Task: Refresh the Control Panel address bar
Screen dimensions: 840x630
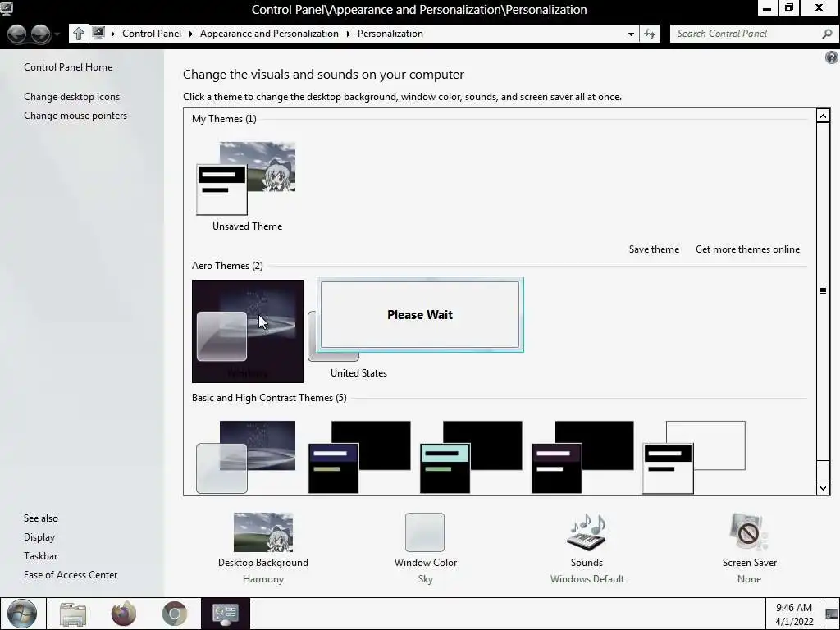Action: 650,34
